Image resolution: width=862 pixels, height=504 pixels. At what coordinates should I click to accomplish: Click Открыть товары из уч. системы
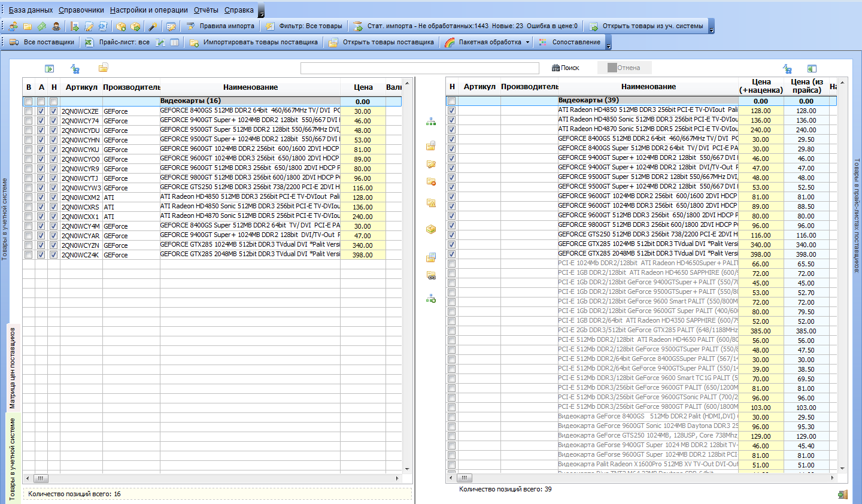(646, 26)
